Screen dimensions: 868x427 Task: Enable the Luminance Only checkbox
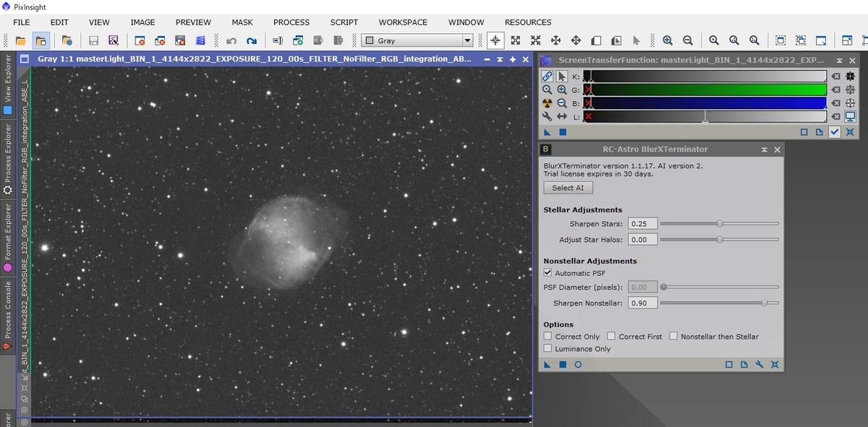pyautogui.click(x=548, y=349)
